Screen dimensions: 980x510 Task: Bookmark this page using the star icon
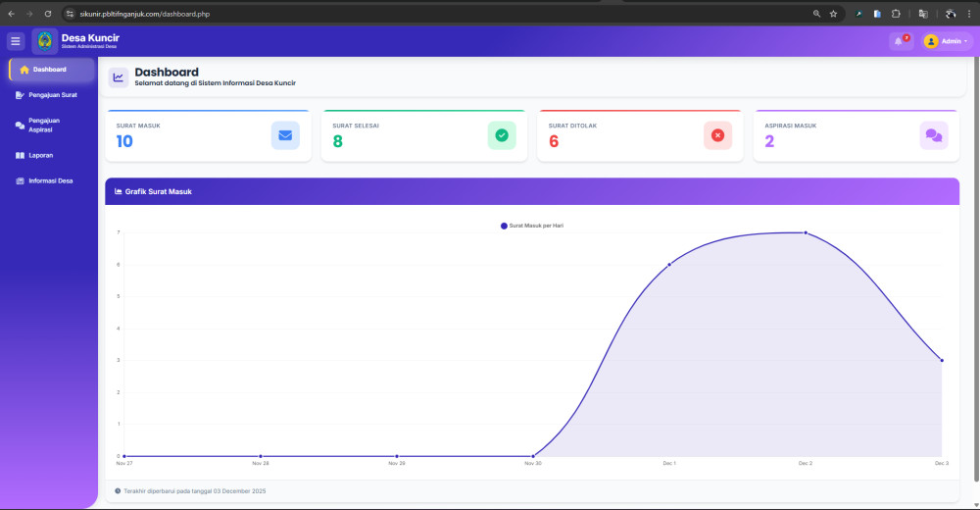point(833,14)
